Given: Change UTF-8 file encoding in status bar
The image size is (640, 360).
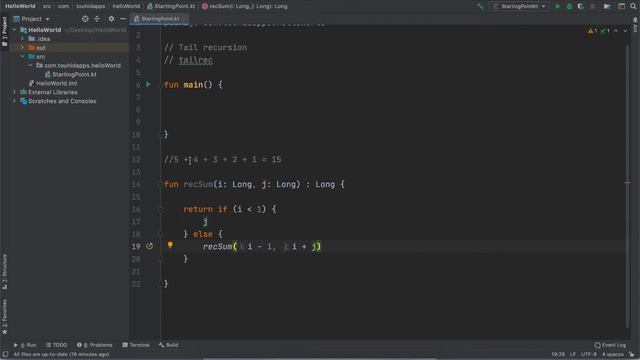Looking at the screenshot, I should pyautogui.click(x=589, y=354).
